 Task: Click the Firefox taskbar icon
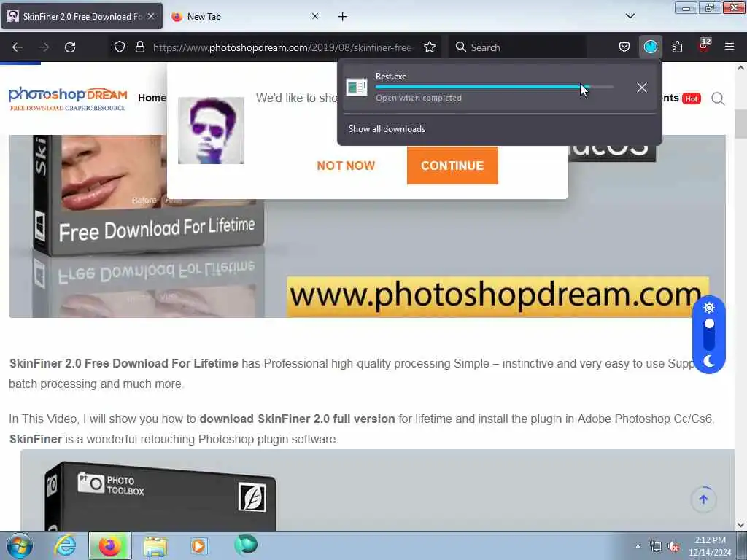point(110,545)
